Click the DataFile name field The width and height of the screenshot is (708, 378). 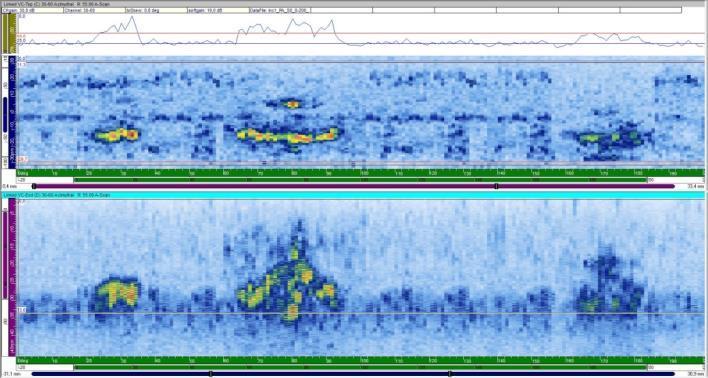280,9
